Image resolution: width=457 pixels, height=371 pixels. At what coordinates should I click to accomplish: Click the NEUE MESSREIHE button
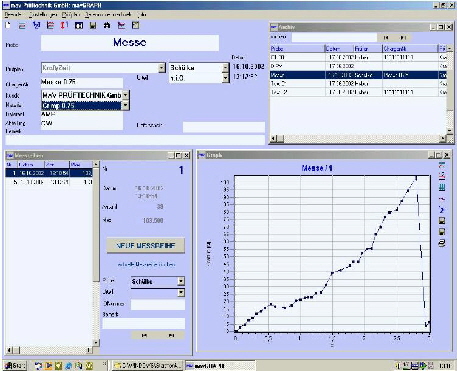(146, 246)
